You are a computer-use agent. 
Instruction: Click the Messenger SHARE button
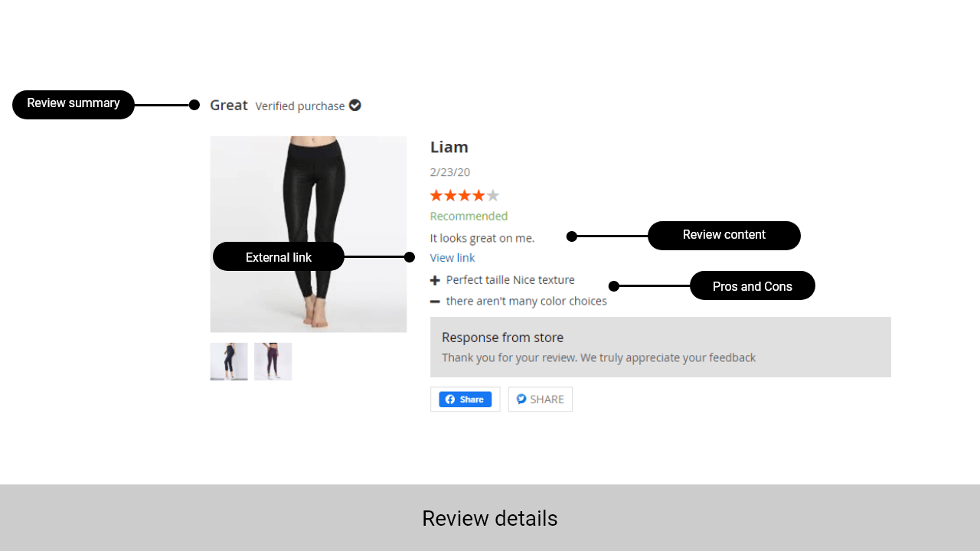click(541, 399)
